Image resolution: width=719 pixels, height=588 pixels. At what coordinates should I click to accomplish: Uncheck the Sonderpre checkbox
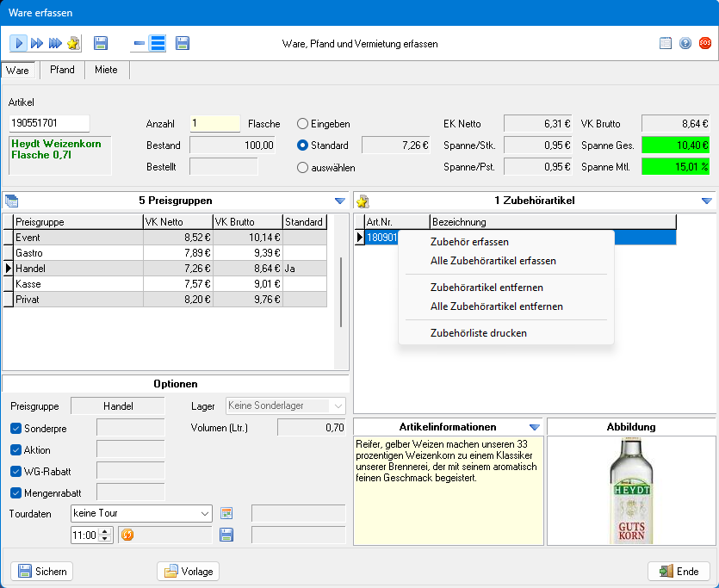(x=15, y=428)
